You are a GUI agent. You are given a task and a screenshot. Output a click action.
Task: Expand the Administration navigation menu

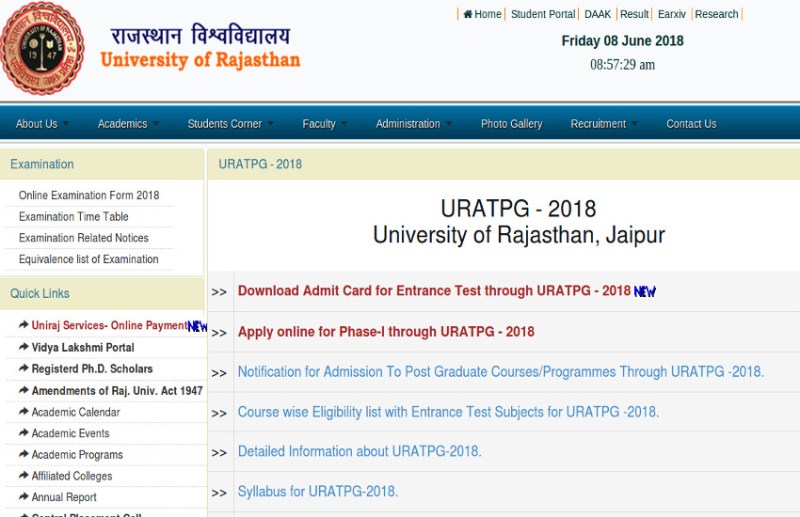(x=413, y=124)
